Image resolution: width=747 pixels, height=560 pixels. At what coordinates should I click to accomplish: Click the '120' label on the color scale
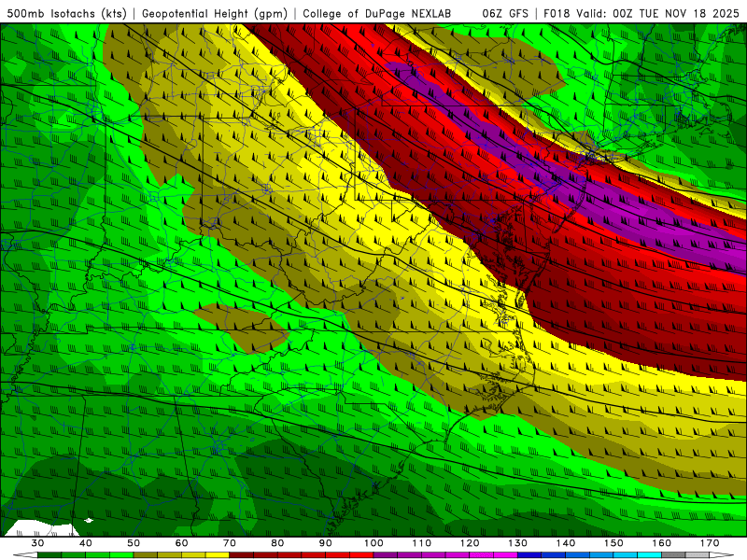tap(470, 543)
